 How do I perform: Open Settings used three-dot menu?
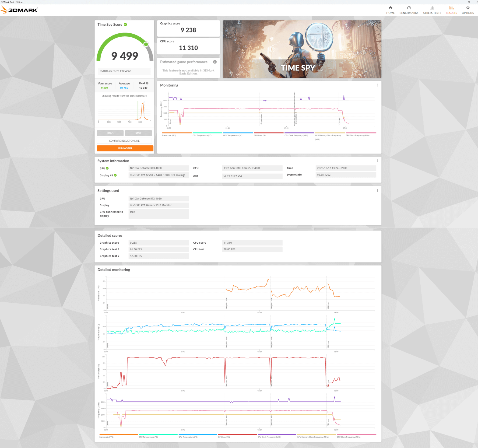click(x=377, y=191)
